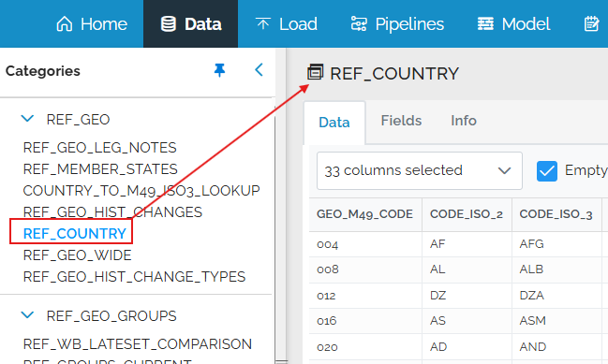The height and width of the screenshot is (364, 608).
Task: Select the DZ cell
Action: tap(467, 296)
